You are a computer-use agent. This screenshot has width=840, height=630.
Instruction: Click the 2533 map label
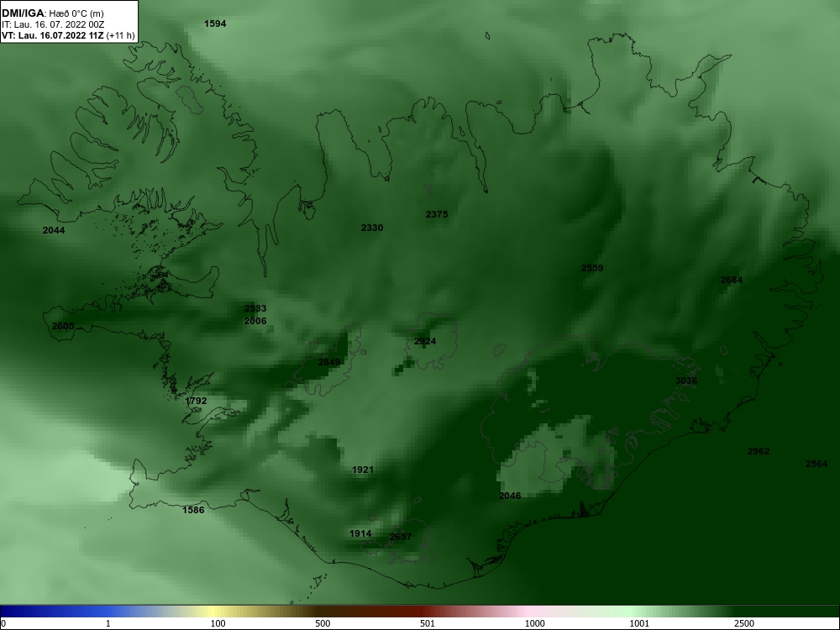click(x=255, y=308)
